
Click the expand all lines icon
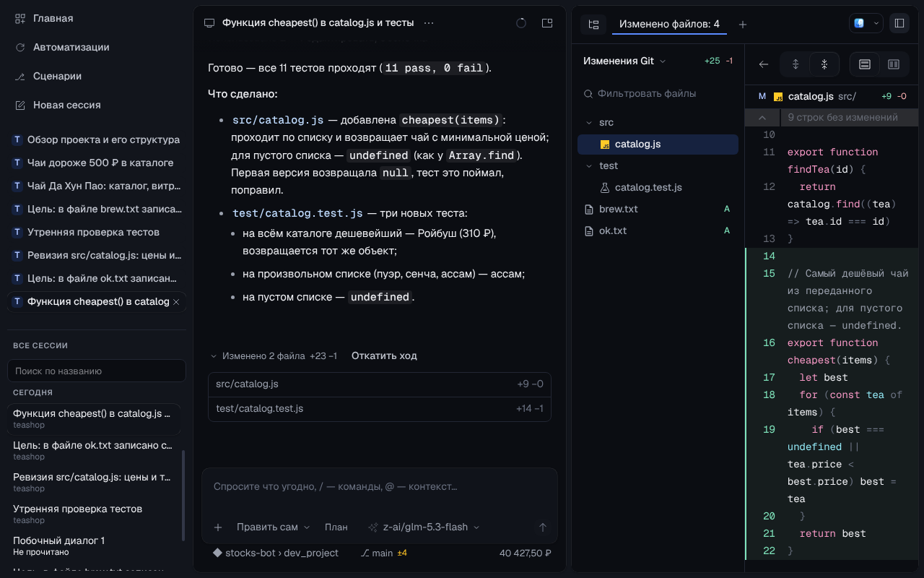tap(796, 64)
